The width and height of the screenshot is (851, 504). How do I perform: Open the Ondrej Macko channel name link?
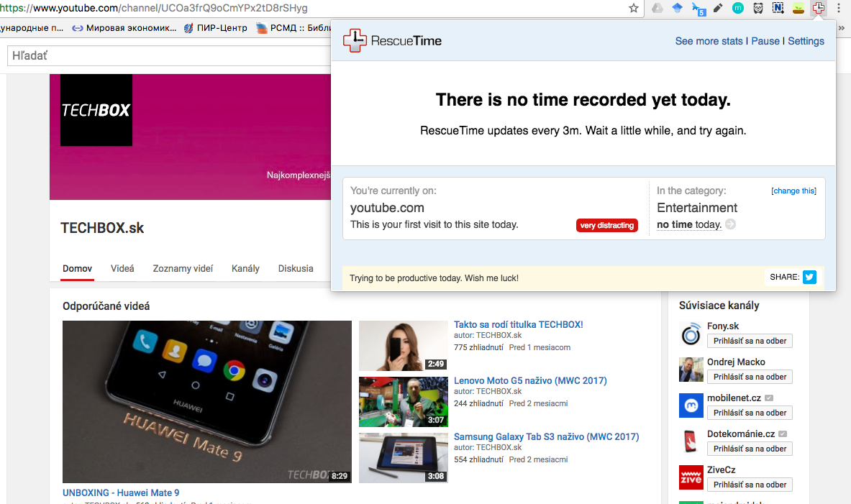coord(736,362)
